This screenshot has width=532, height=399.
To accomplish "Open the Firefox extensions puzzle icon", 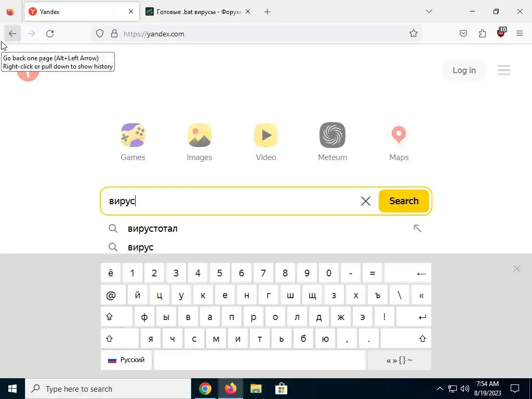I will (482, 34).
